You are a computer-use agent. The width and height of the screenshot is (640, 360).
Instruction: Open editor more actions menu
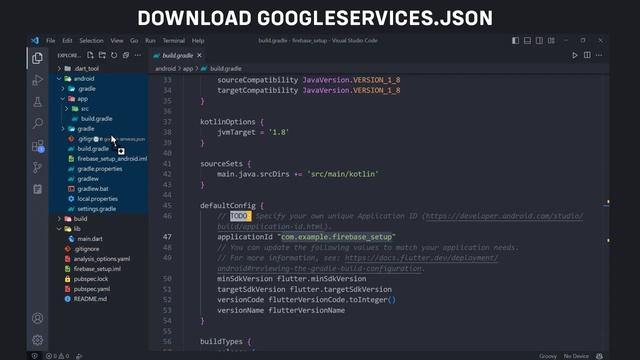599,55
